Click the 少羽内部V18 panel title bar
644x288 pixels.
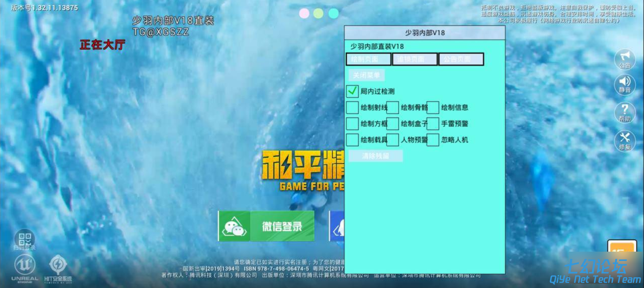[x=425, y=33]
